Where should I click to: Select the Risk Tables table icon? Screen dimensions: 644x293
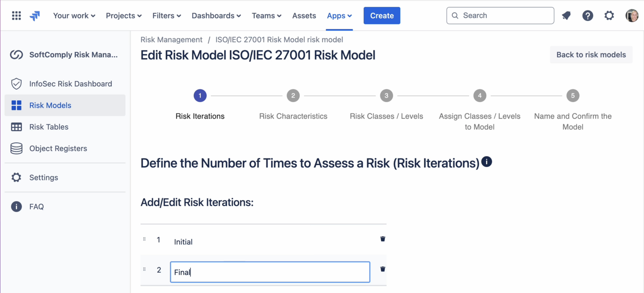16,127
